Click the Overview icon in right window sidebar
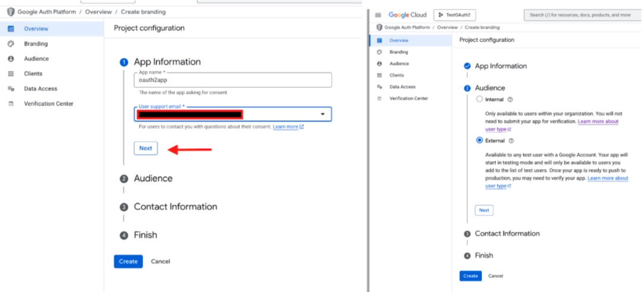644x292 pixels. point(379,40)
